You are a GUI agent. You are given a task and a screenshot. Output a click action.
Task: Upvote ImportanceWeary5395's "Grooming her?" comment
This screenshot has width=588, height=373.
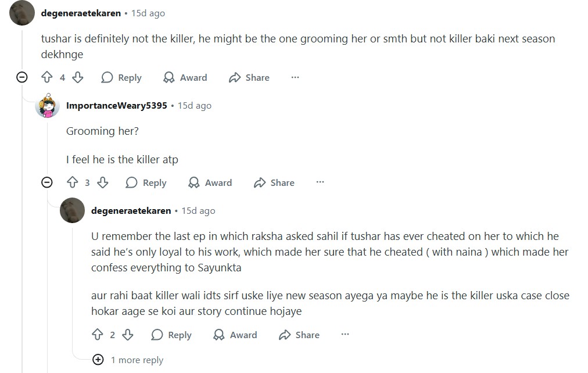pyautogui.click(x=72, y=182)
